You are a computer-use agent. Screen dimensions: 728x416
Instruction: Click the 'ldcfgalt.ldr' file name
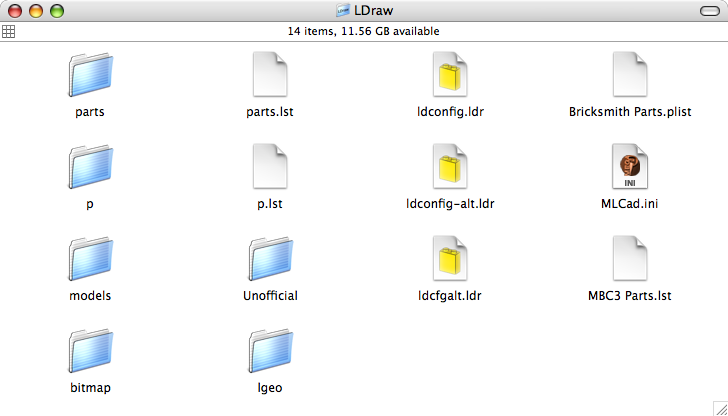tap(450, 296)
